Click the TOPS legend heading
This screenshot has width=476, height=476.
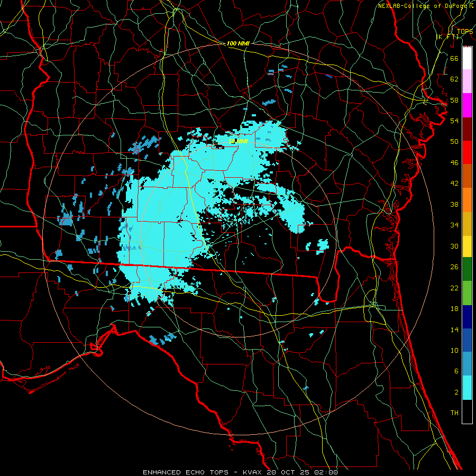464,31
